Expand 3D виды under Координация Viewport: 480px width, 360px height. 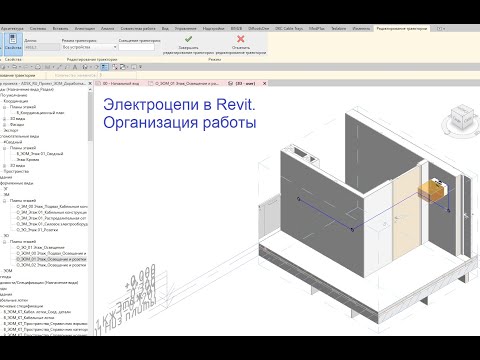tap(5, 119)
